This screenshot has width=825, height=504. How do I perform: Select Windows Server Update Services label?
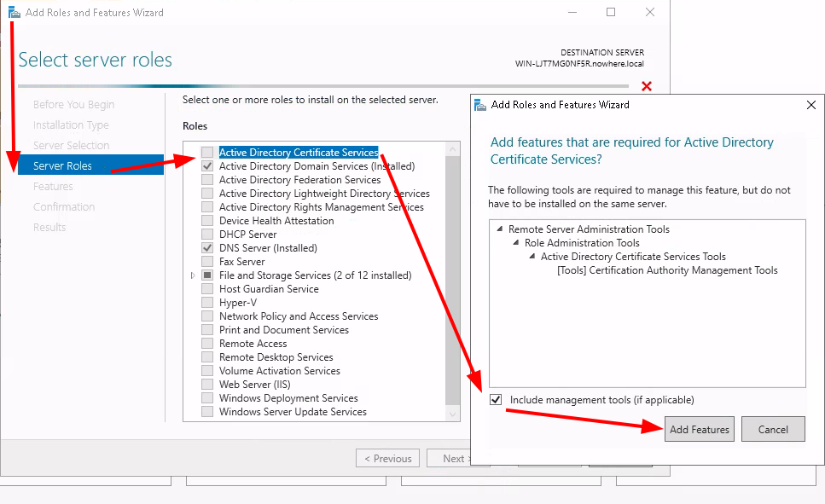293,413
